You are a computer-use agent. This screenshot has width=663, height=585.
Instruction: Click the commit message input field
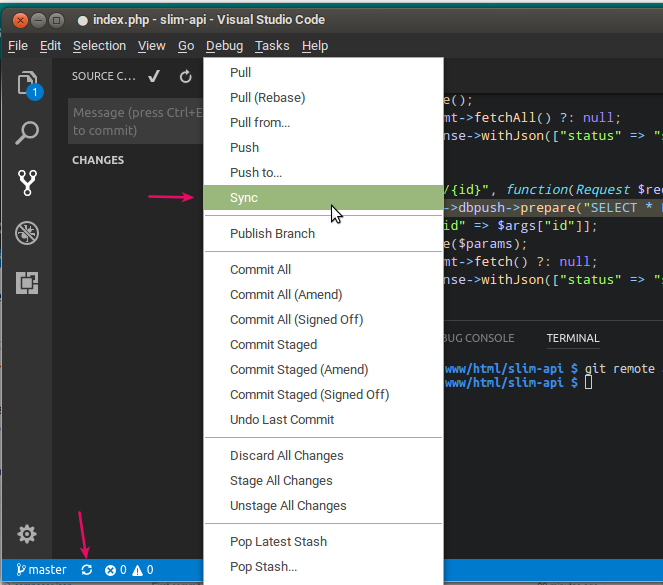tap(135, 121)
